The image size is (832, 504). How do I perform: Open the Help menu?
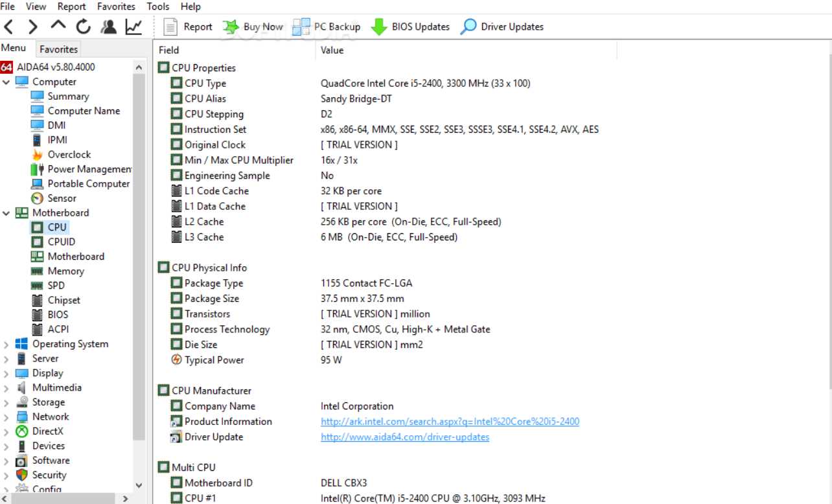[x=191, y=6]
